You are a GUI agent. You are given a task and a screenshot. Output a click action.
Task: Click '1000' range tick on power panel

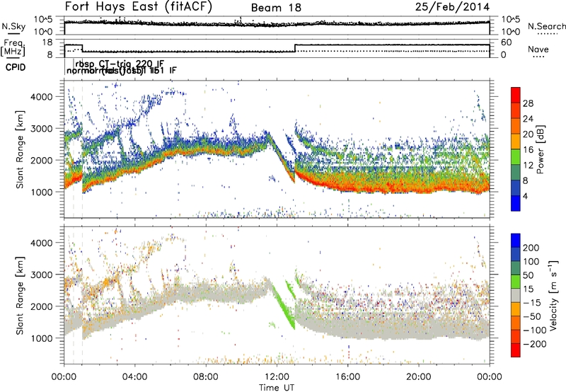(x=42, y=192)
